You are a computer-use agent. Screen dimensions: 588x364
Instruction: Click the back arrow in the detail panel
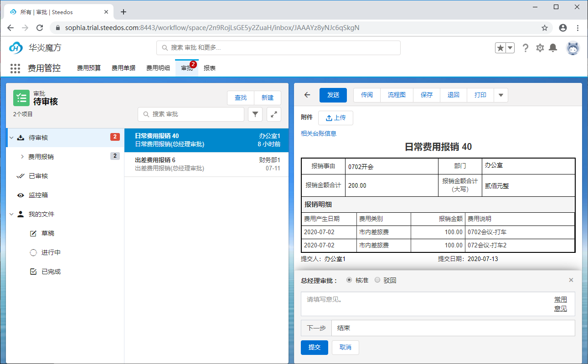point(306,95)
